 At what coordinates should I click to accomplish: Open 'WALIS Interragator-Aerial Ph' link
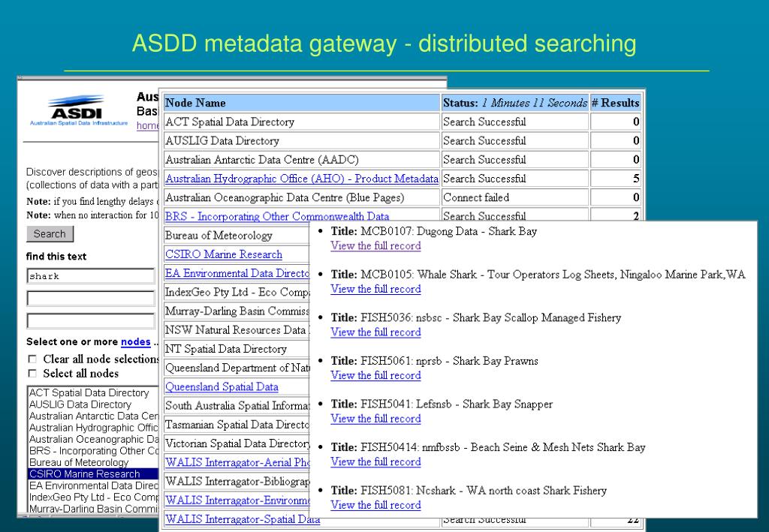[x=237, y=462]
